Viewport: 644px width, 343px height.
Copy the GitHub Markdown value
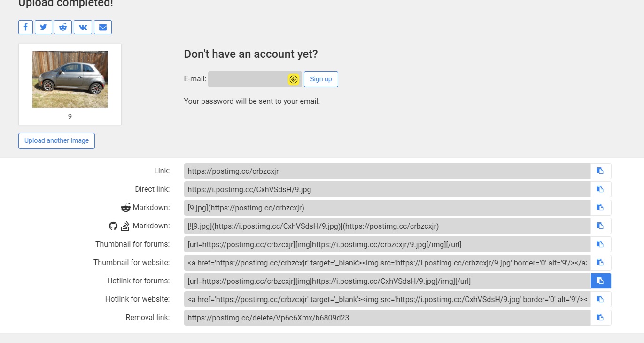coord(601,226)
